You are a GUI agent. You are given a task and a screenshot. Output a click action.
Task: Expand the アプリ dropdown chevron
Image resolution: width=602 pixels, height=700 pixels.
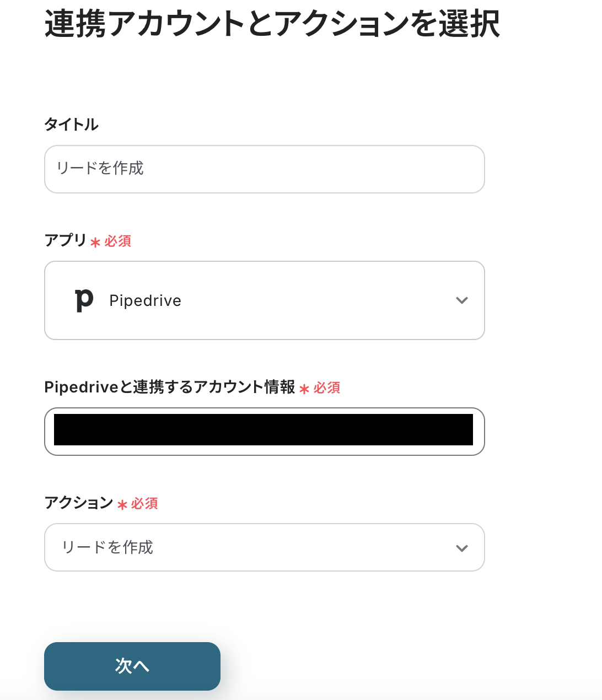coord(461,300)
